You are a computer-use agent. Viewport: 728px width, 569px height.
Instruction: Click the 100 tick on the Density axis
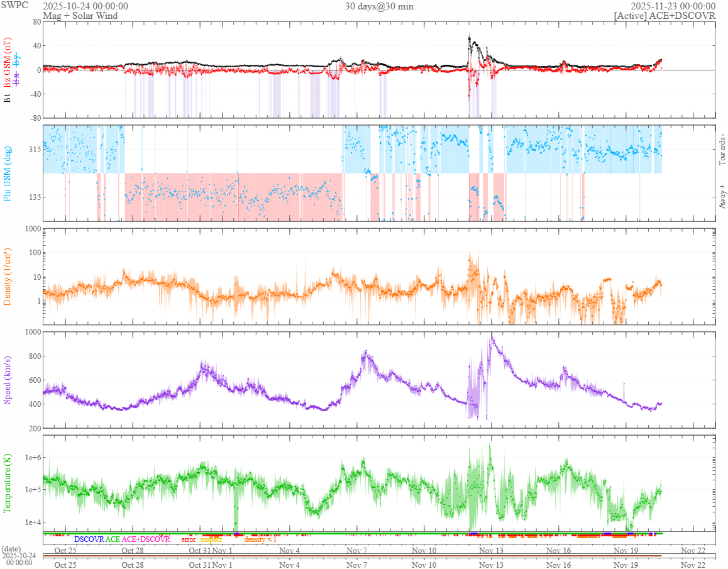click(35, 253)
